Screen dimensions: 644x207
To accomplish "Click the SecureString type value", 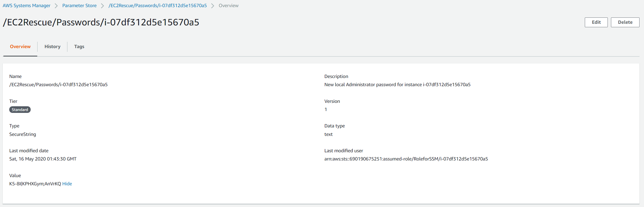I will coord(22,134).
